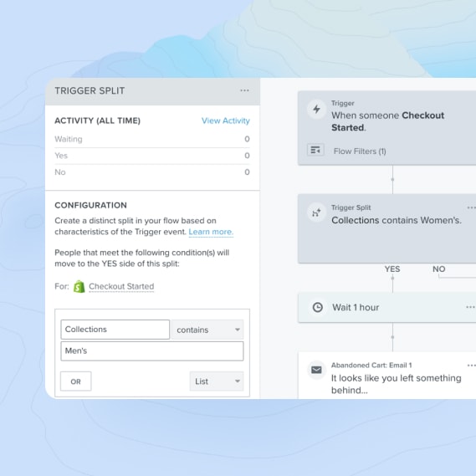This screenshot has width=476, height=476.
Task: Click the TRIGGER SPLIT panel title
Action: (x=90, y=91)
